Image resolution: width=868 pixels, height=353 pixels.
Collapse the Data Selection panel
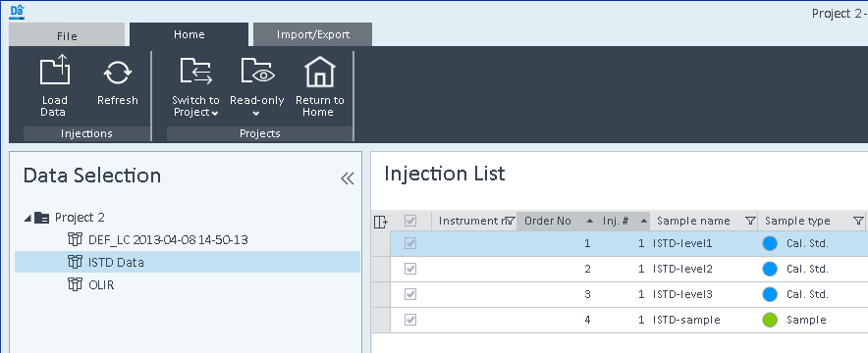[x=347, y=178]
